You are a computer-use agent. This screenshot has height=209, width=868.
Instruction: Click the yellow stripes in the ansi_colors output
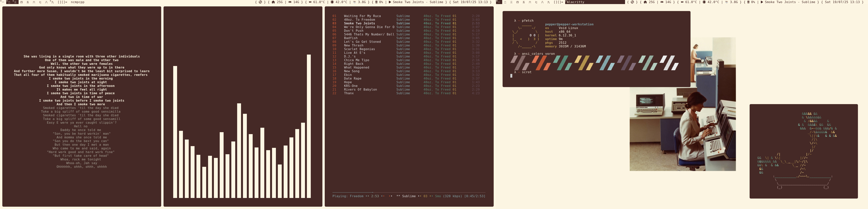pos(584,63)
